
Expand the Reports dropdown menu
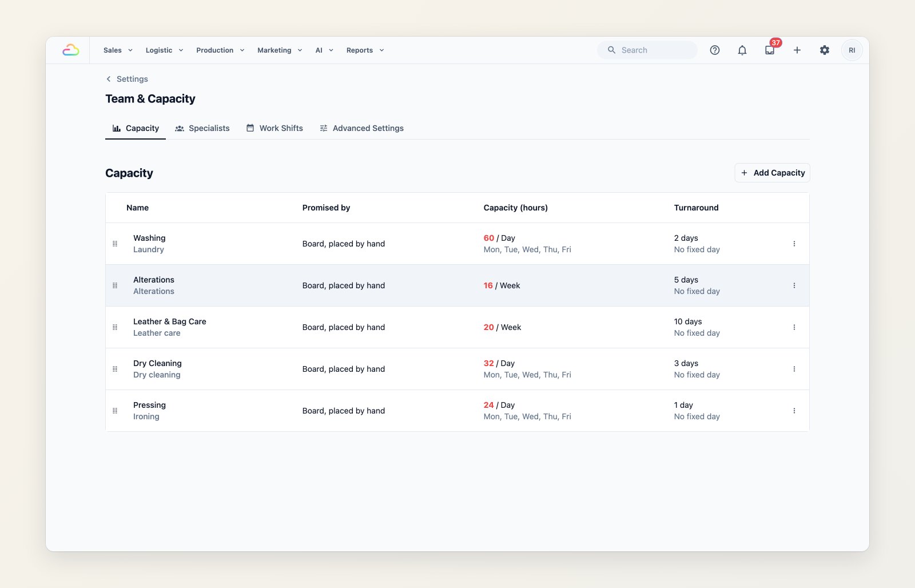[365, 50]
